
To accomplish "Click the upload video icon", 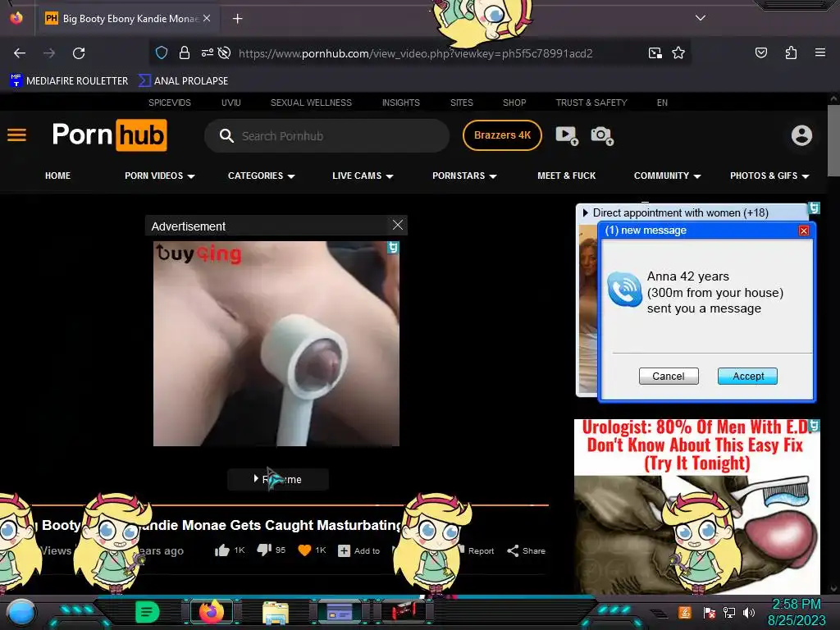I will click(567, 135).
